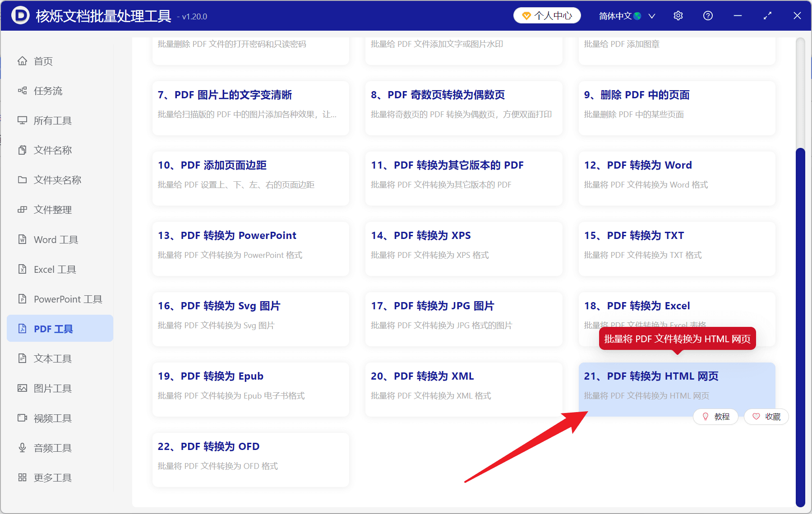
Task: Open the 视频工具 video tools section
Action: click(51, 418)
